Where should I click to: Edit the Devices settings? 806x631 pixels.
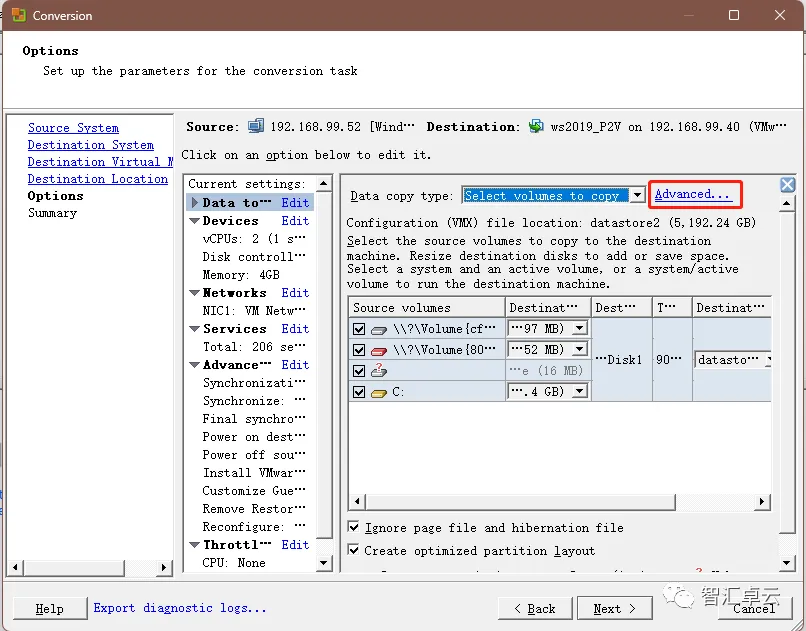pos(295,220)
